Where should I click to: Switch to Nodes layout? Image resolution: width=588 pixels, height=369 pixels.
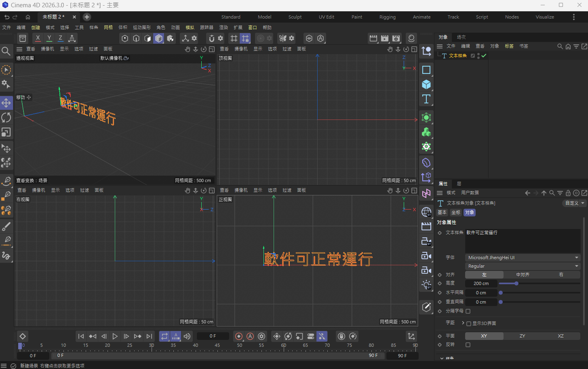pyautogui.click(x=512, y=17)
